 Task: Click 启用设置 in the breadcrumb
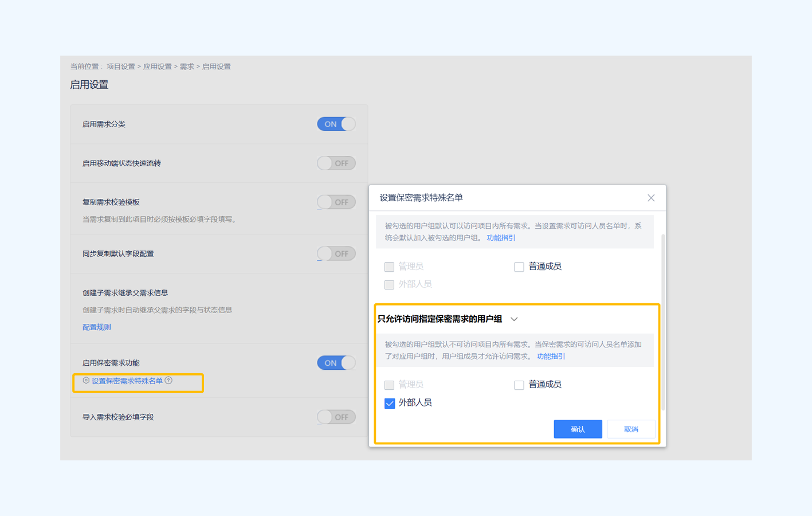[217, 67]
